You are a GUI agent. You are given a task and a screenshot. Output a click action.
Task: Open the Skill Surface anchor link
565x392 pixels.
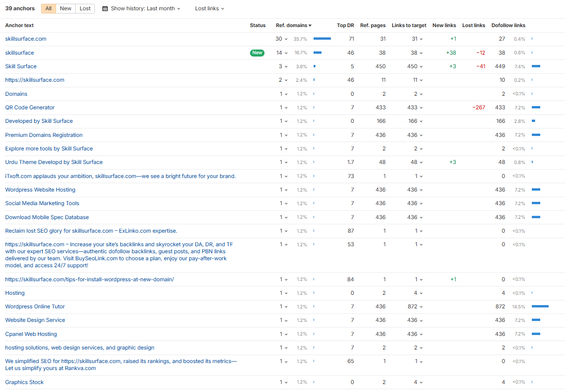point(21,66)
